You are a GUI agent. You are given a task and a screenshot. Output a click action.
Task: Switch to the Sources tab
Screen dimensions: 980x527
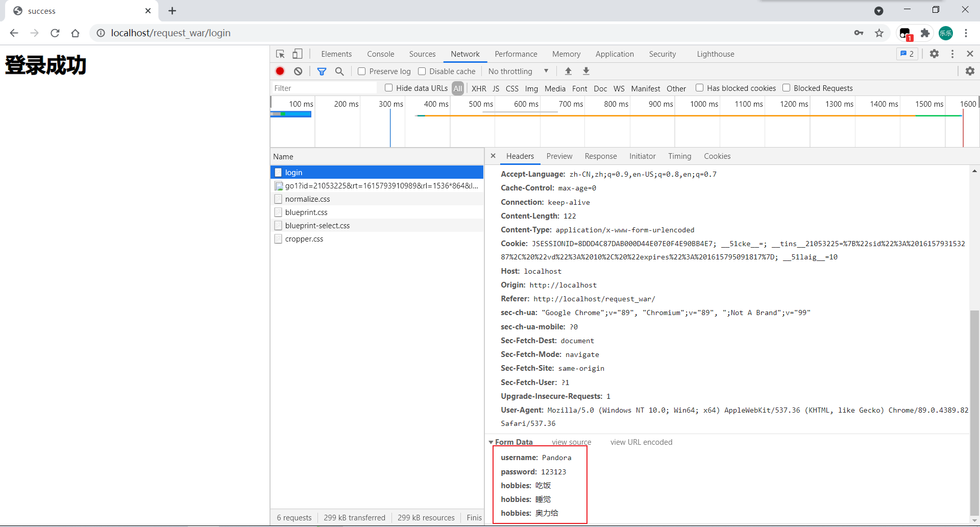(422, 54)
